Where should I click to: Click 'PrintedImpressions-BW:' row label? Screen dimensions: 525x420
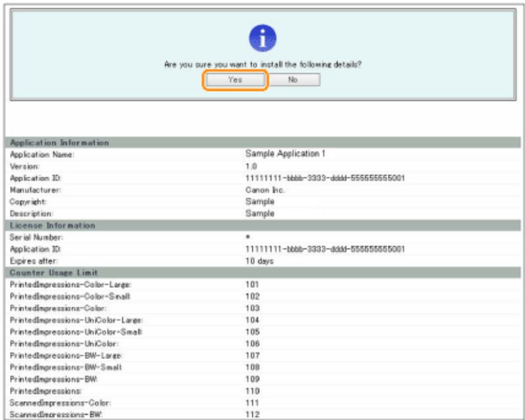click(x=53, y=379)
